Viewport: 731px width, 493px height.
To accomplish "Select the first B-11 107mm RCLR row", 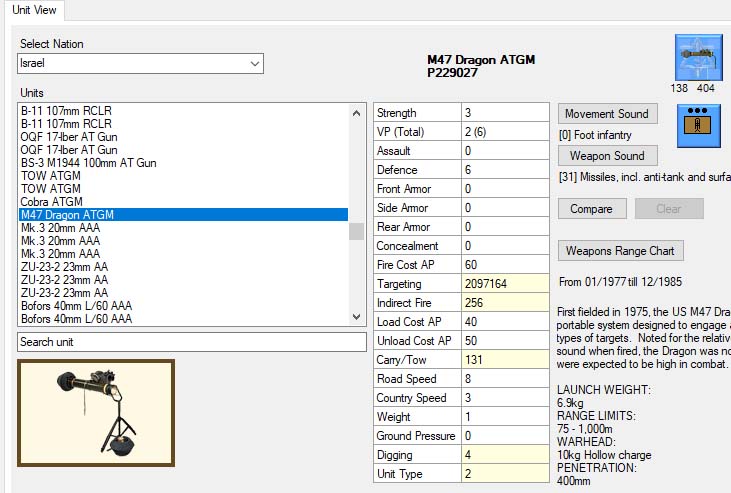I will [184, 111].
